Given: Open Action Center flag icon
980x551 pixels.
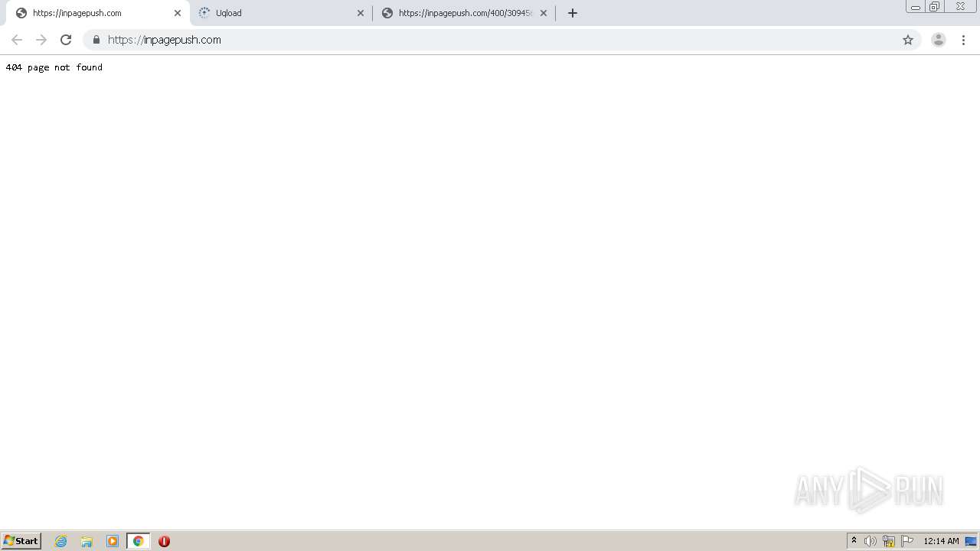Looking at the screenshot, I should pos(907,541).
